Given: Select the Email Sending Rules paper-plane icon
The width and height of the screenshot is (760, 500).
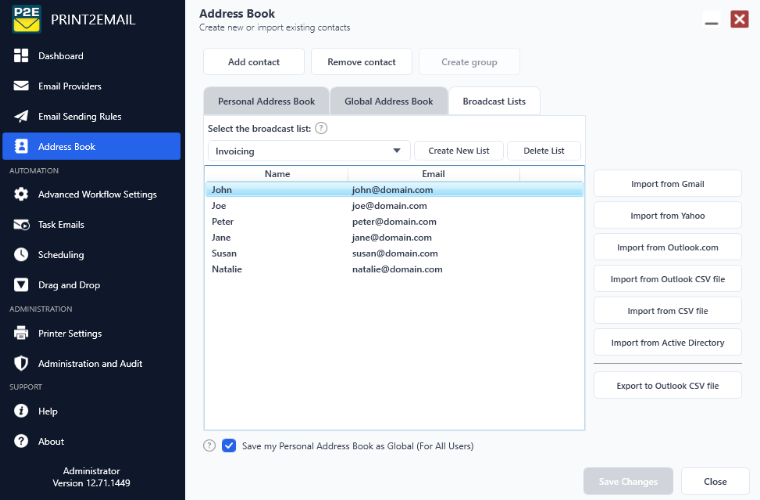Looking at the screenshot, I should pyautogui.click(x=21, y=116).
